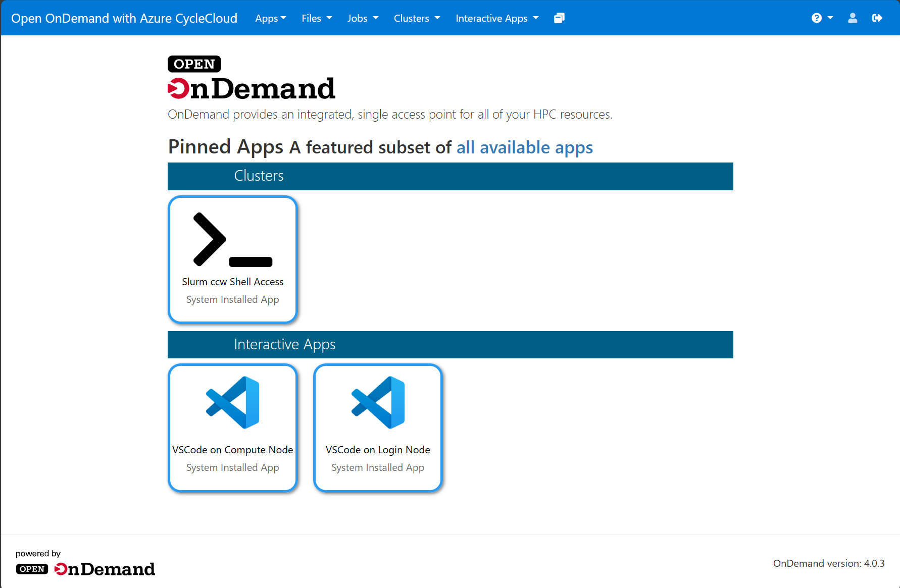Open the Jobs dropdown menu

tap(363, 18)
